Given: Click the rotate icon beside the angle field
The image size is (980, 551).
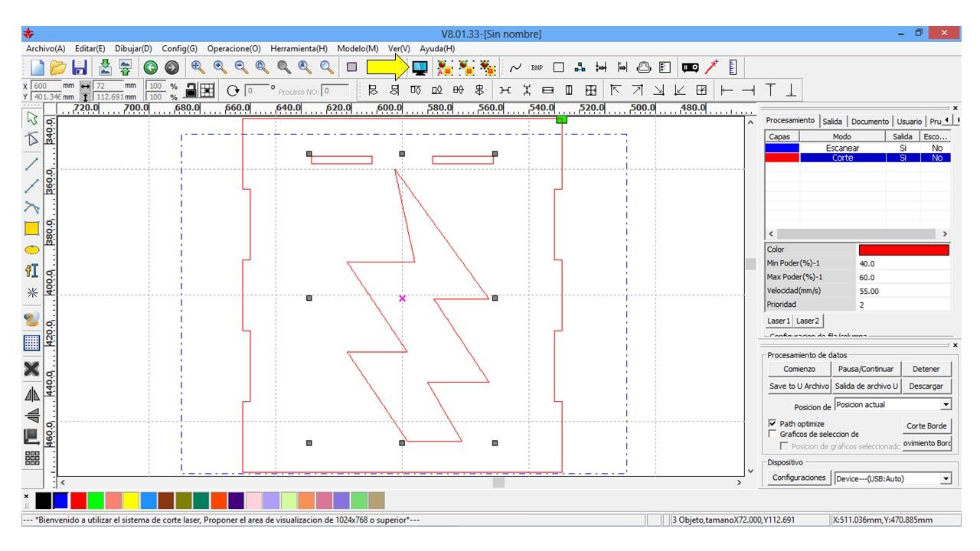Looking at the screenshot, I should [x=233, y=90].
